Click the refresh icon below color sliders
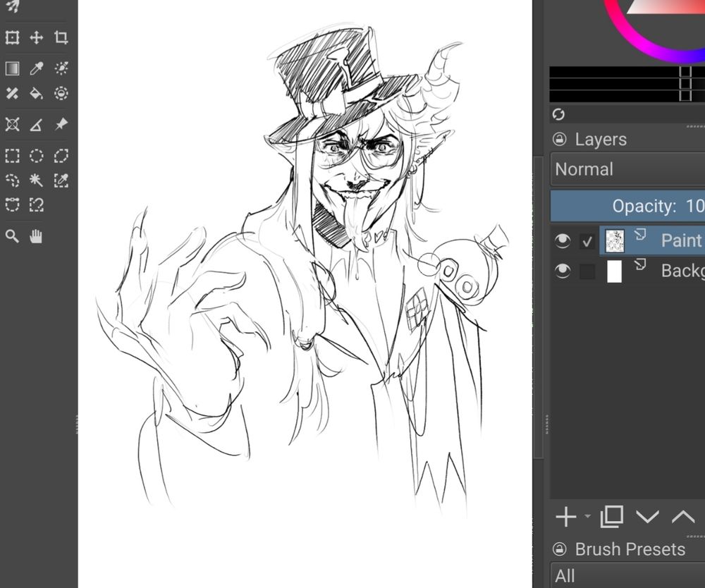Viewport: 705px width, 588px height. [558, 115]
